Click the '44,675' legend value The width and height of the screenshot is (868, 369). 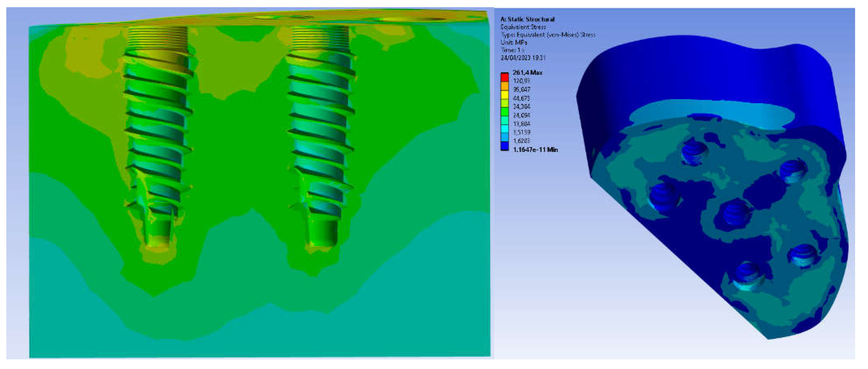521,98
